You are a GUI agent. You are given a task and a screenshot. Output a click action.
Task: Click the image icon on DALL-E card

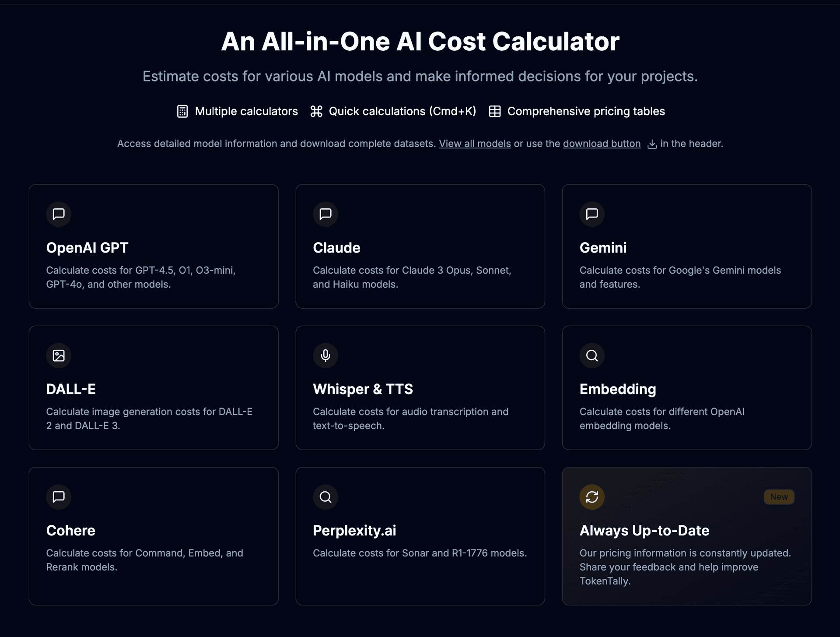pos(59,355)
